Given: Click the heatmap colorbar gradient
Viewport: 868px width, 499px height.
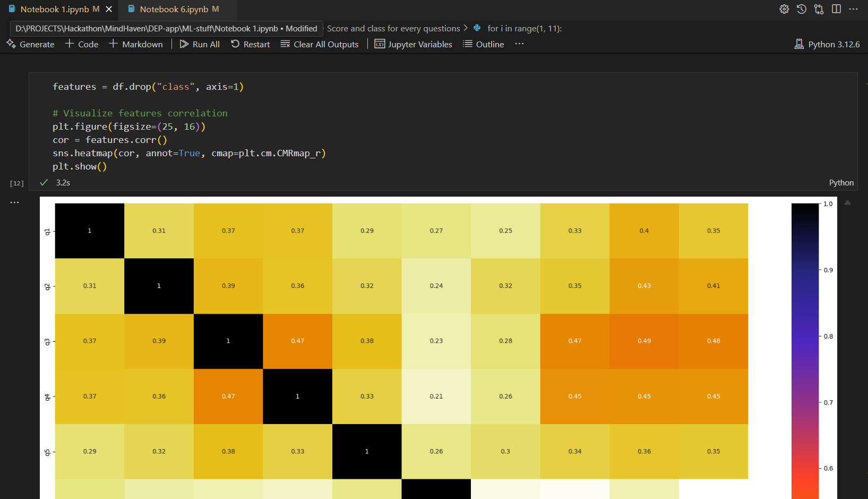Looking at the screenshot, I should 805,351.
